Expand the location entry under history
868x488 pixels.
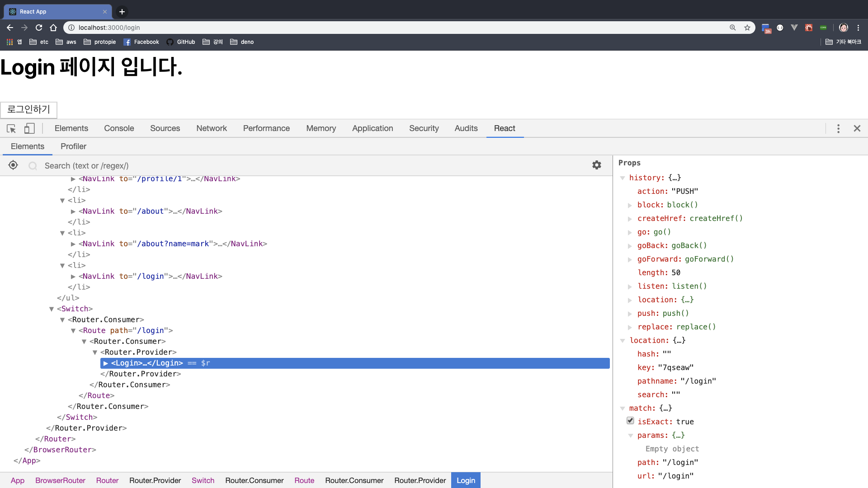pyautogui.click(x=630, y=300)
